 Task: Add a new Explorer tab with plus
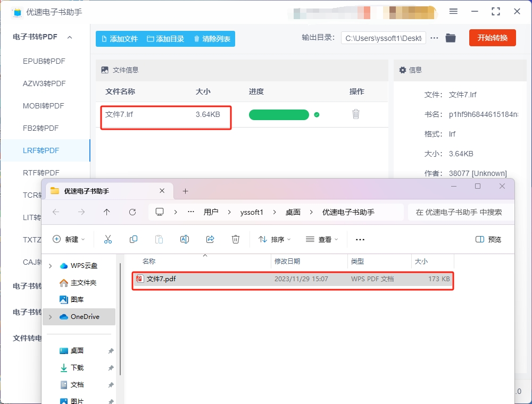pos(185,191)
